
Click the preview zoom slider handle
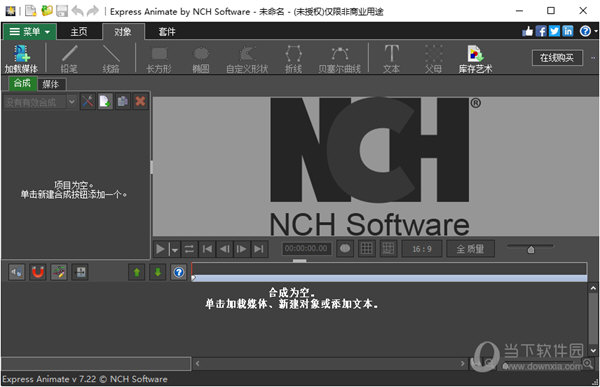(x=531, y=250)
